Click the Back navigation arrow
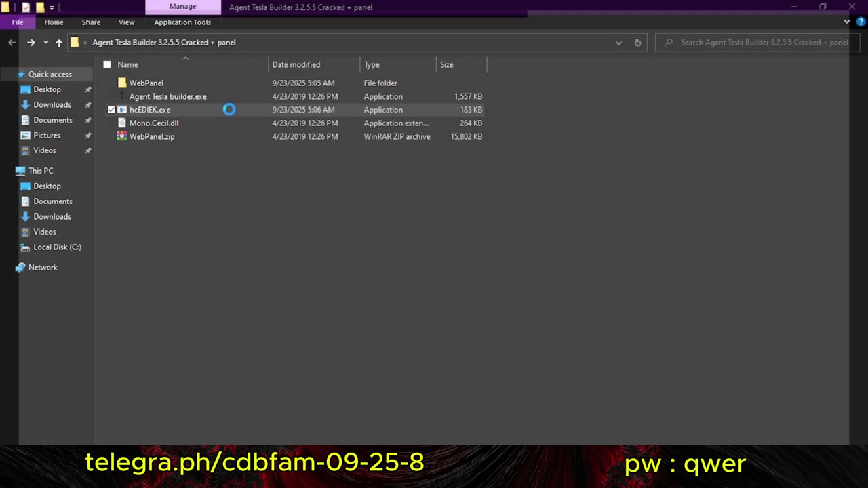The height and width of the screenshot is (488, 868). click(12, 42)
